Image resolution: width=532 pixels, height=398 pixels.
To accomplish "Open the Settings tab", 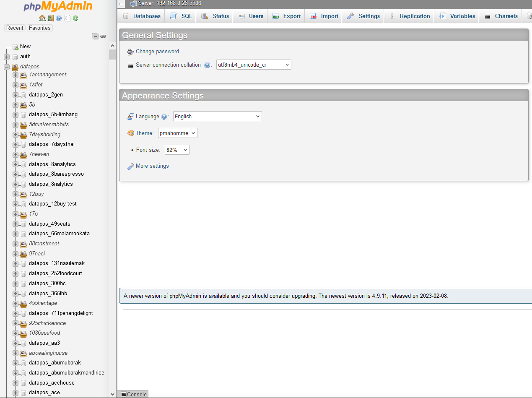I will coord(363,16).
